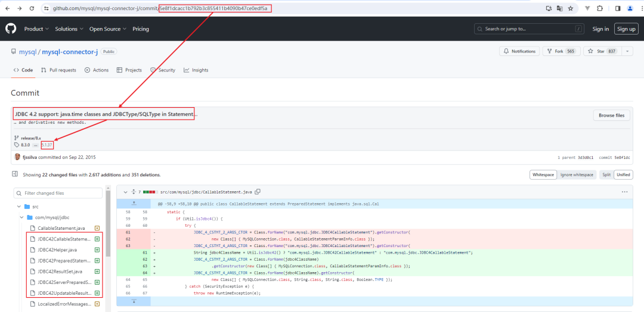Open the Security tab

(163, 70)
